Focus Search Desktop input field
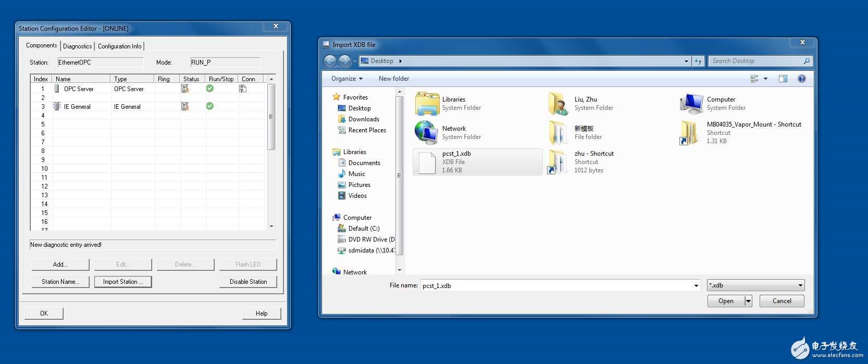Screen dimensions: 868x364 760,61
